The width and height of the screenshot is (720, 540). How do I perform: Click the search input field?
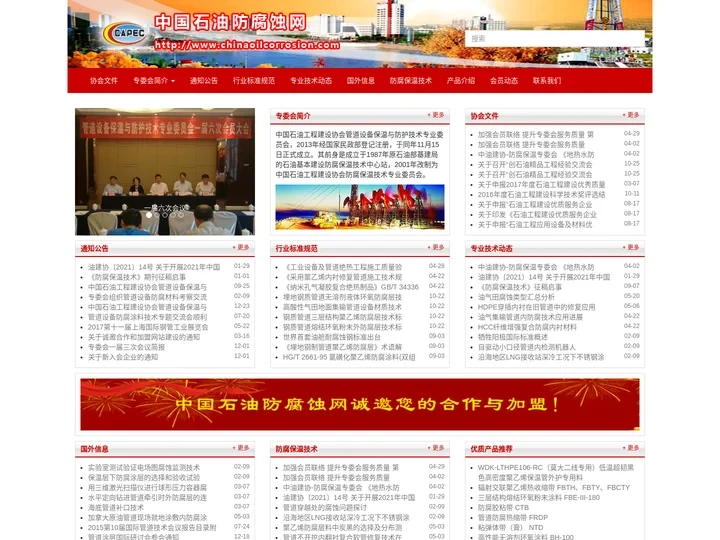[555, 39]
